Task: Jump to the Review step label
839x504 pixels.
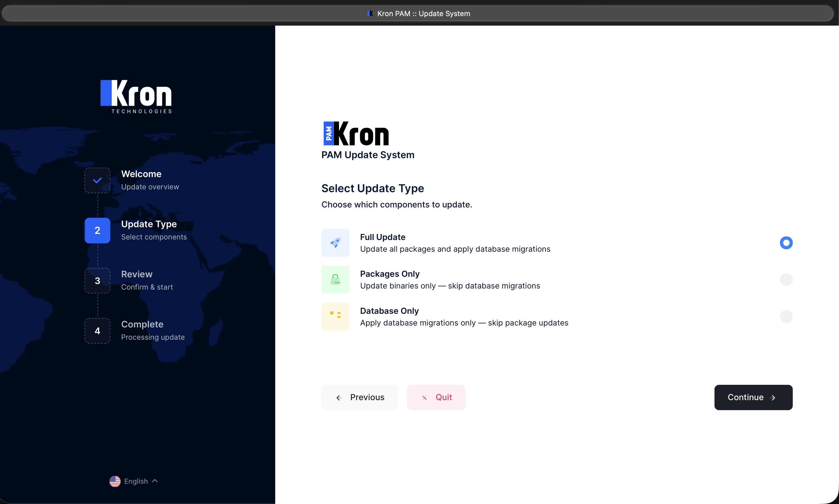Action: coord(137,274)
